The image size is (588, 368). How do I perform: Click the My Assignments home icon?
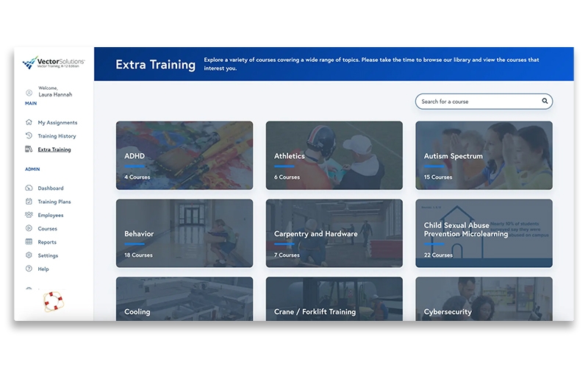point(29,122)
